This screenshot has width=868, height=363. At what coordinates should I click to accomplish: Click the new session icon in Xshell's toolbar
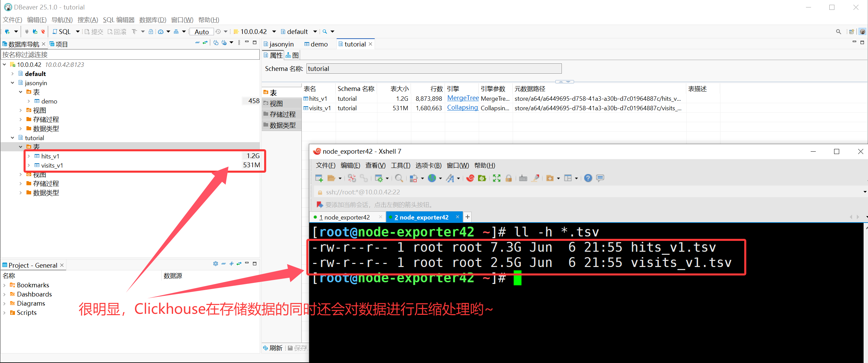click(x=319, y=178)
